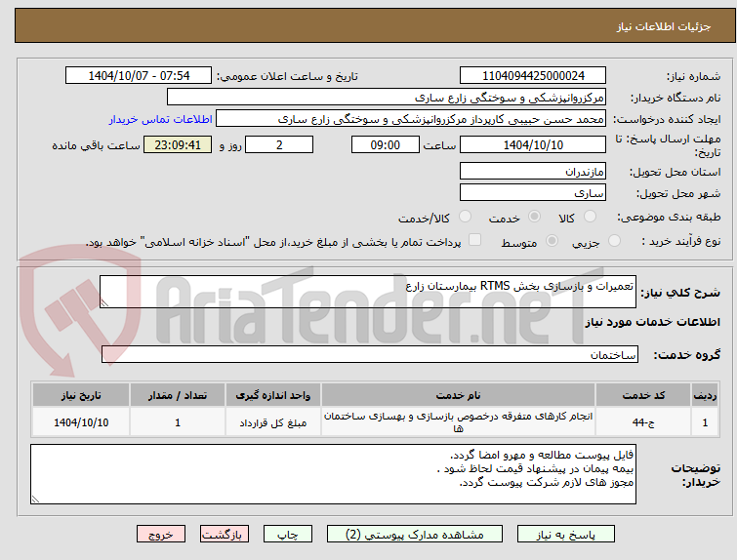Click the delivery city field 'ساری'

pos(533,192)
